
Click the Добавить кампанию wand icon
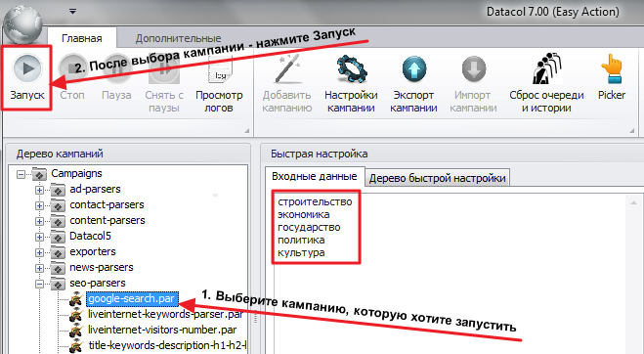pos(286,68)
